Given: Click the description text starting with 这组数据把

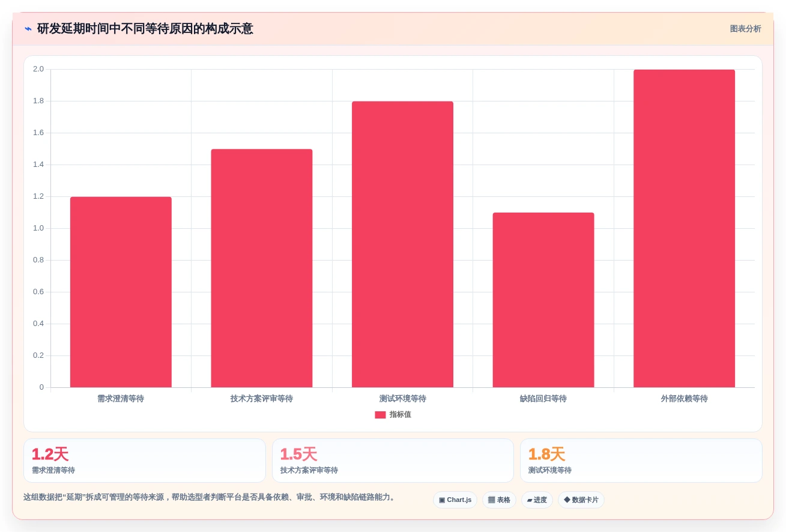Looking at the screenshot, I should point(210,497).
